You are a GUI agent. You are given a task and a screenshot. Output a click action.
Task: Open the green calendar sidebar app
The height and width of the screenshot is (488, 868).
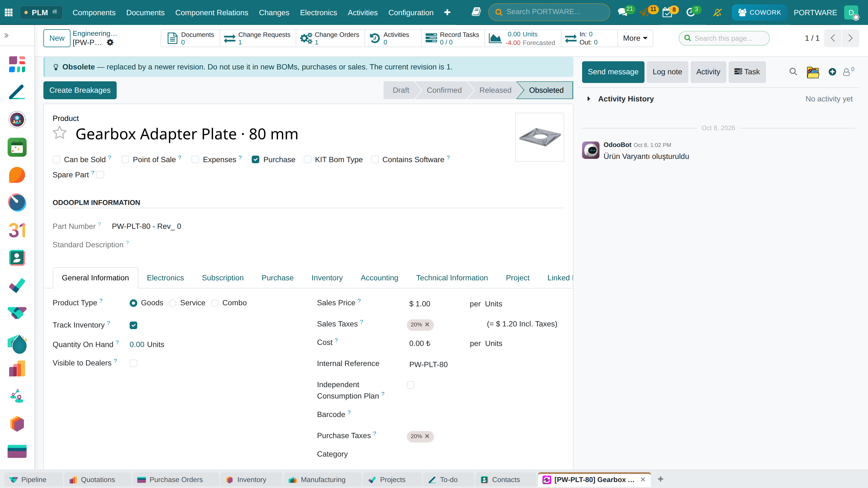click(x=17, y=147)
